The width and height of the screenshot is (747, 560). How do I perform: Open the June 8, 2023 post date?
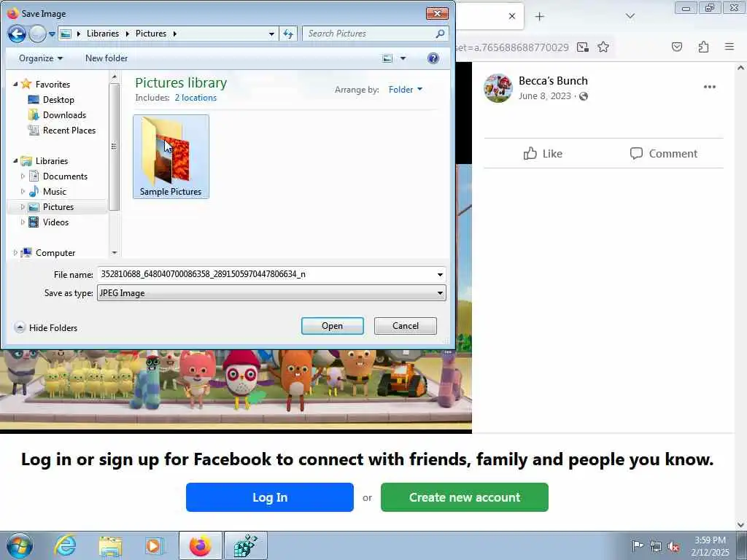coord(544,96)
